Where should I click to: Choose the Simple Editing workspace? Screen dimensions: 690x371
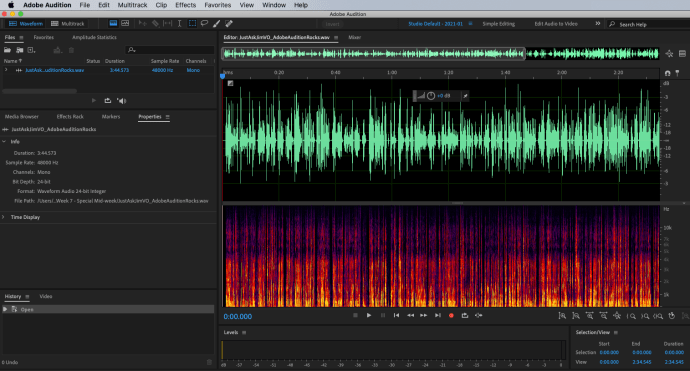[x=498, y=24]
